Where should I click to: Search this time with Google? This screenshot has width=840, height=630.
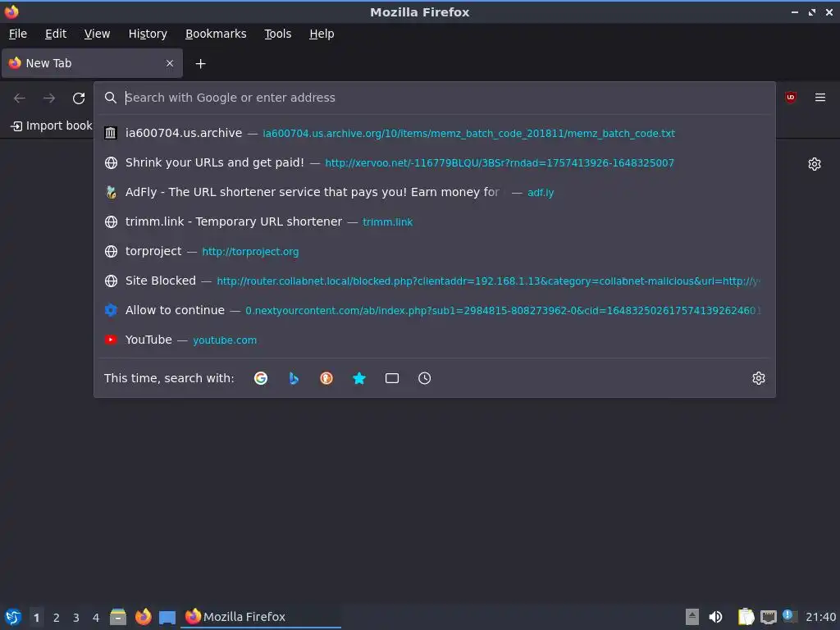(x=261, y=378)
